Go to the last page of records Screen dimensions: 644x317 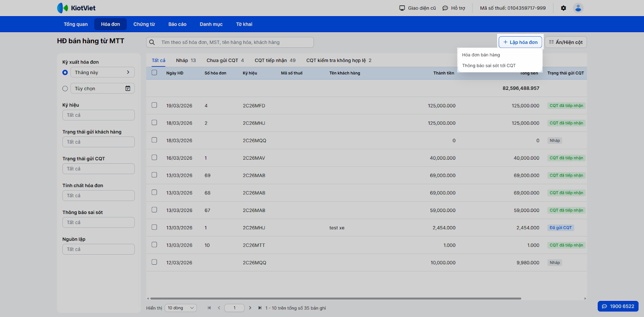(260, 308)
